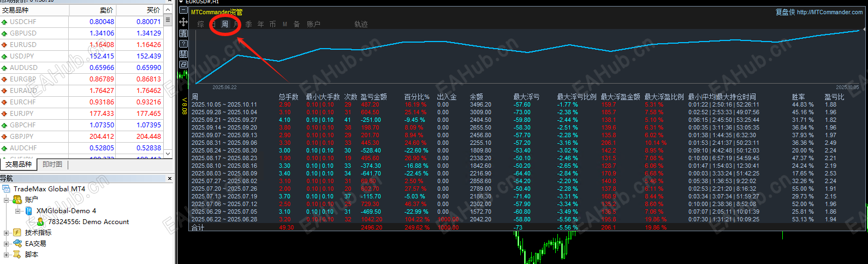Collapse the 账户 tree node

tap(7, 200)
